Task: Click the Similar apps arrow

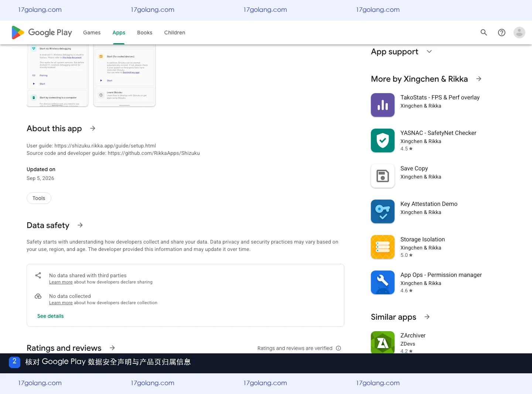Action: tap(427, 317)
